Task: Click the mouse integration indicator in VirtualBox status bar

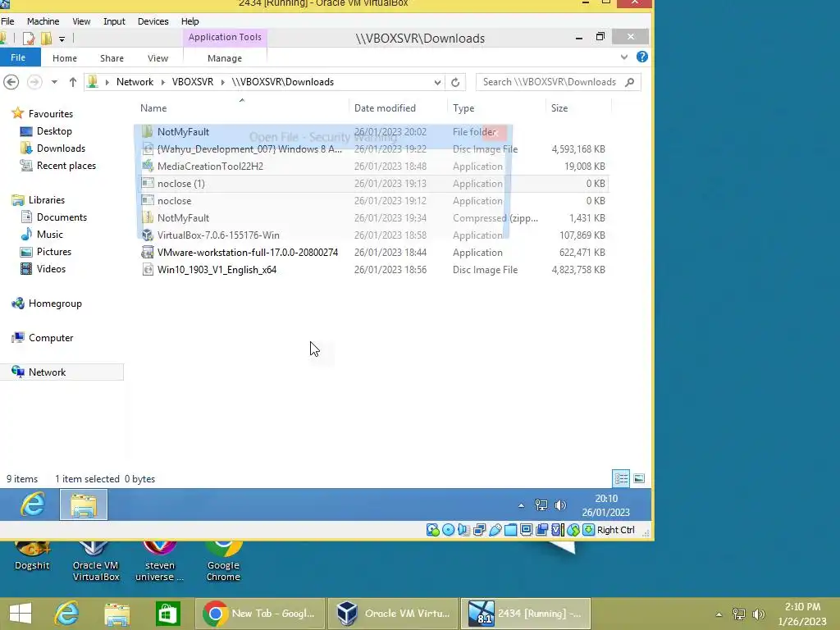Action: [x=573, y=530]
